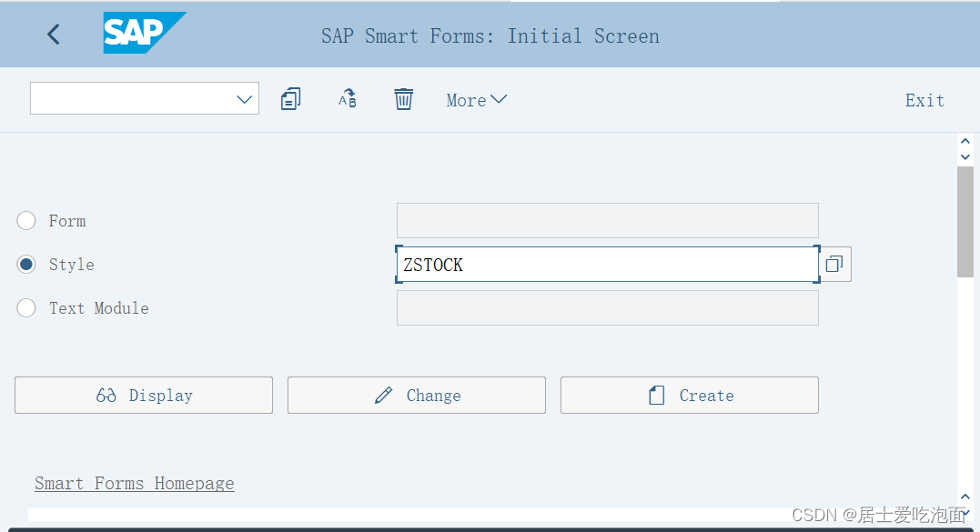Select the Form radio button
Image resolution: width=980 pixels, height=532 pixels.
pos(26,220)
